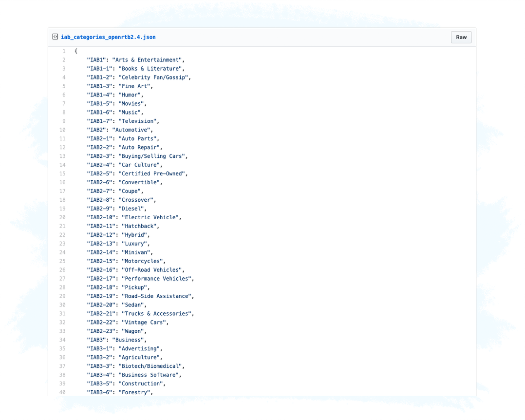The width and height of the screenshot is (525, 420).
Task: Click the "Forestry" line
Action: 120,393
